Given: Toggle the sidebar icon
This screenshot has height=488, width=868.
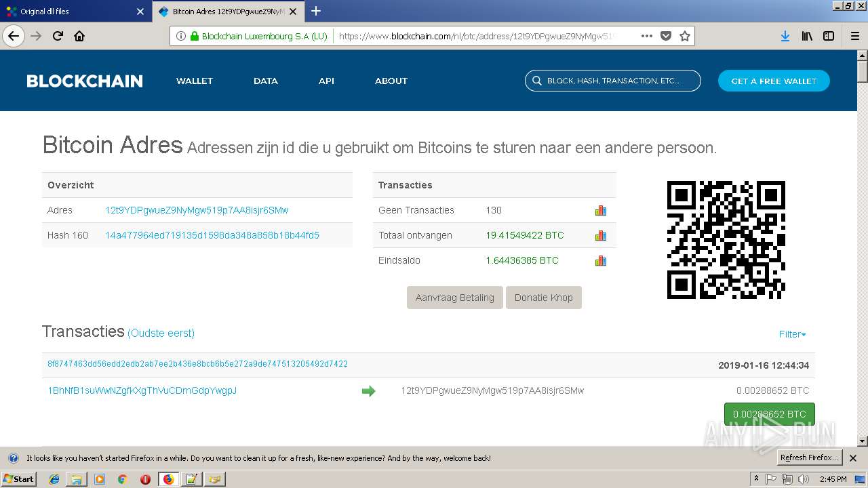Looking at the screenshot, I should click(x=829, y=36).
